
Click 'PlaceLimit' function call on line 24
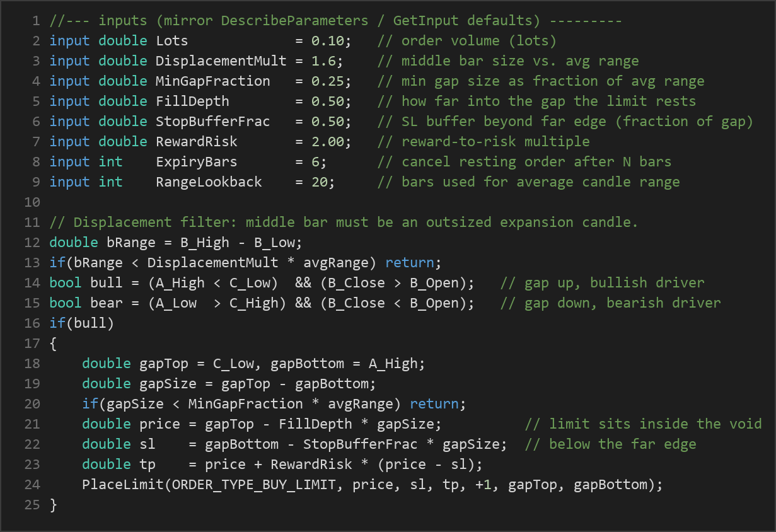click(123, 485)
